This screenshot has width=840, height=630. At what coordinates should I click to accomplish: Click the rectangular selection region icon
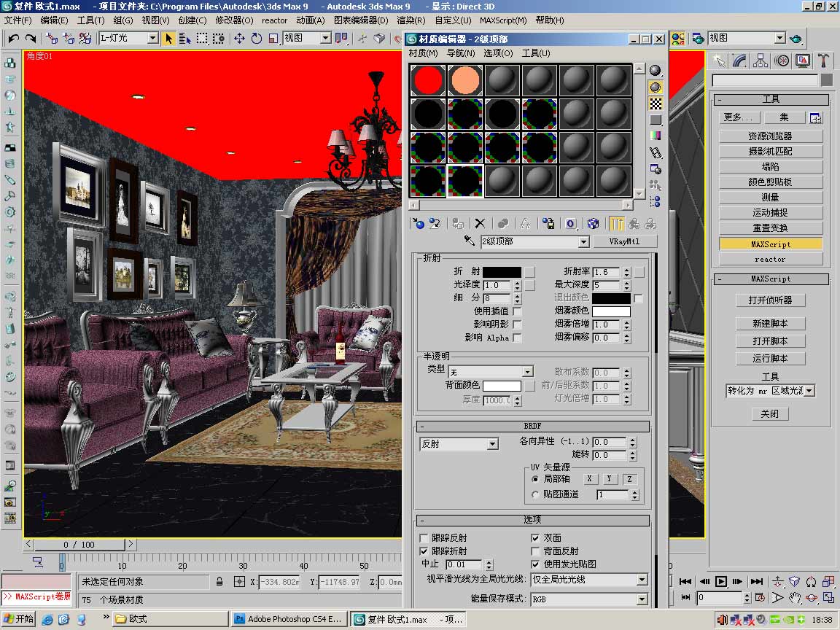(x=202, y=39)
